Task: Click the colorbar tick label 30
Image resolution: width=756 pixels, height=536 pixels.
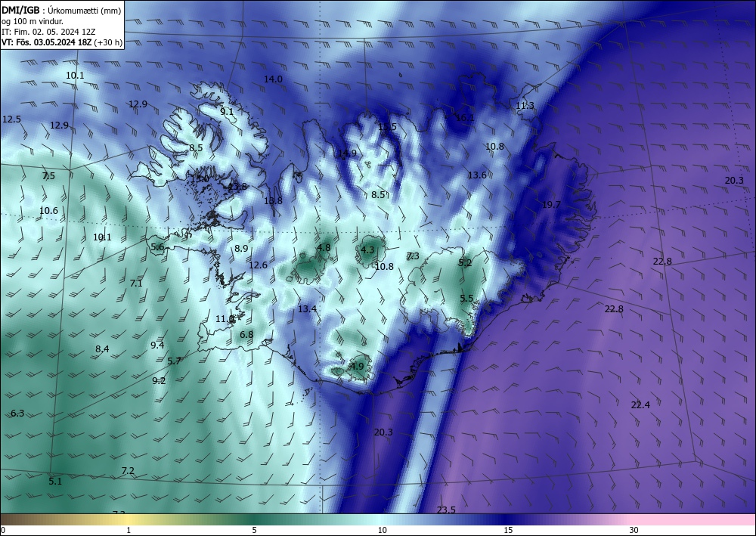Action: pyautogui.click(x=634, y=530)
